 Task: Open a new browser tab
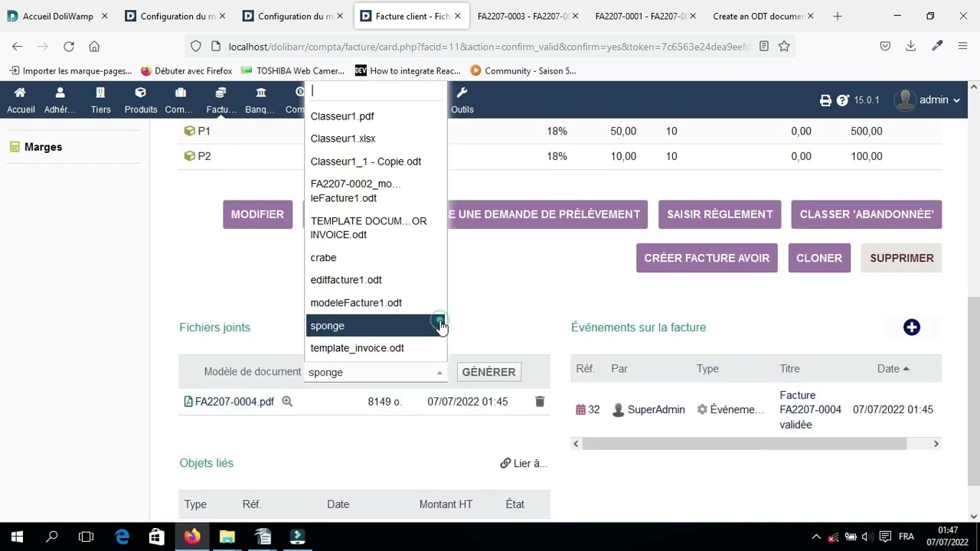(837, 16)
